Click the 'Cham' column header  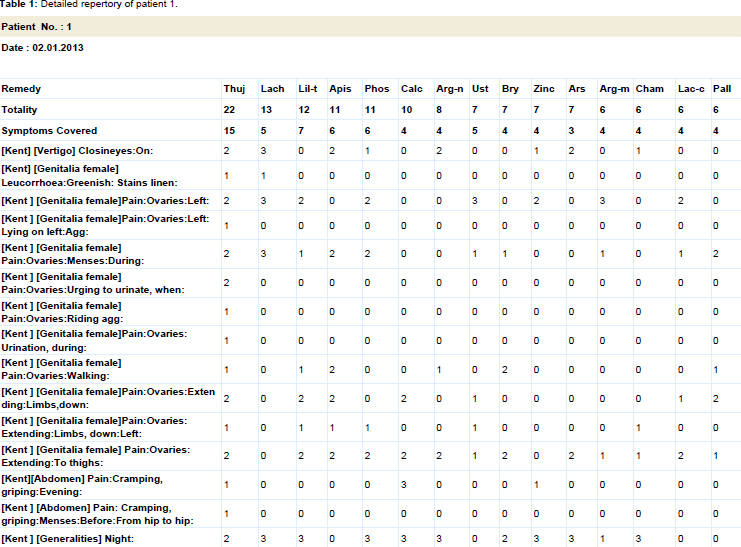[650, 89]
